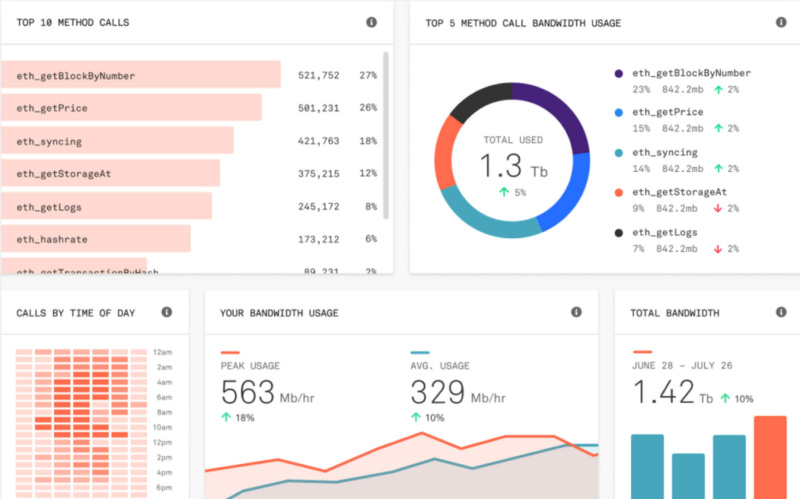
Task: Select eth_getBlockByNumber bar in method list
Action: 140,75
